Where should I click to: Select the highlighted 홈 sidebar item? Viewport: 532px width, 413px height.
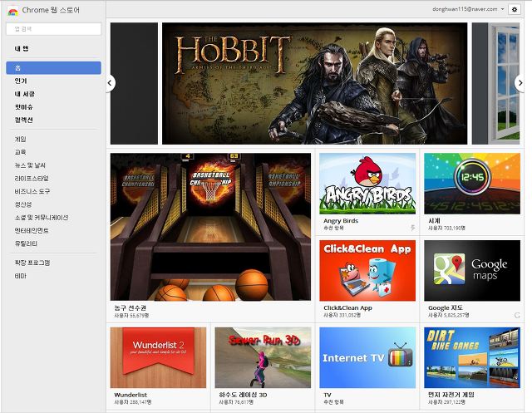coord(53,68)
